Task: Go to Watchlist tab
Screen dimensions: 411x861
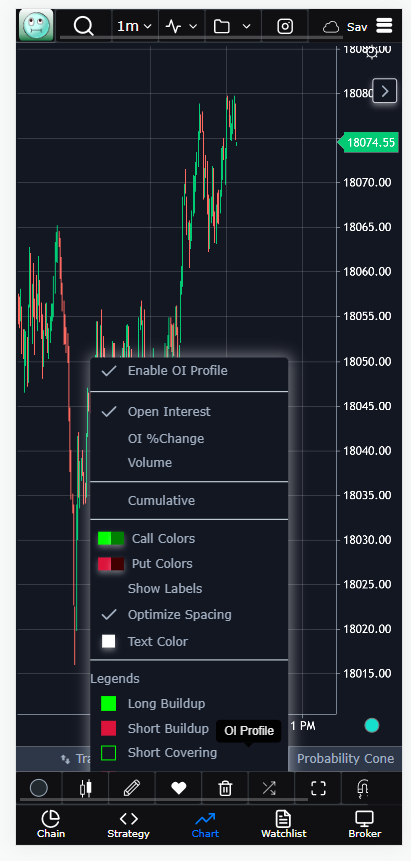Action: pos(284,825)
